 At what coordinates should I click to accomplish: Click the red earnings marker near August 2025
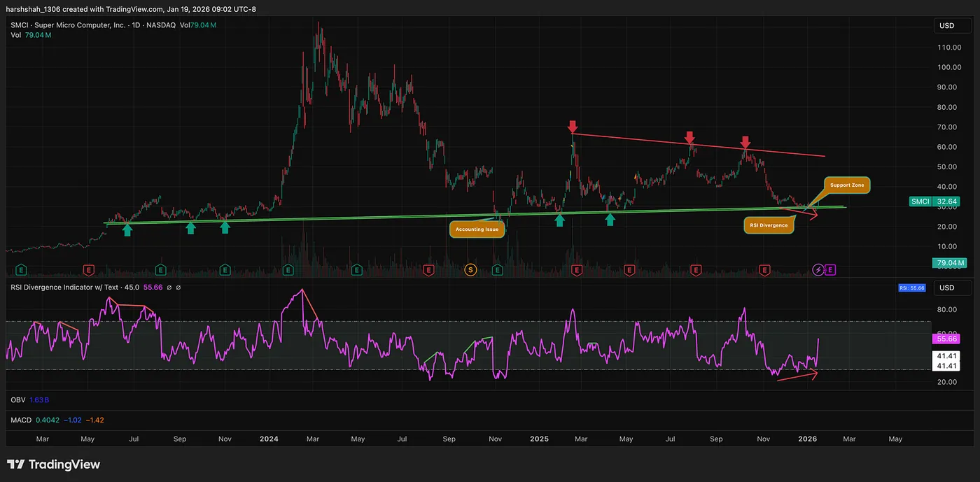click(696, 269)
